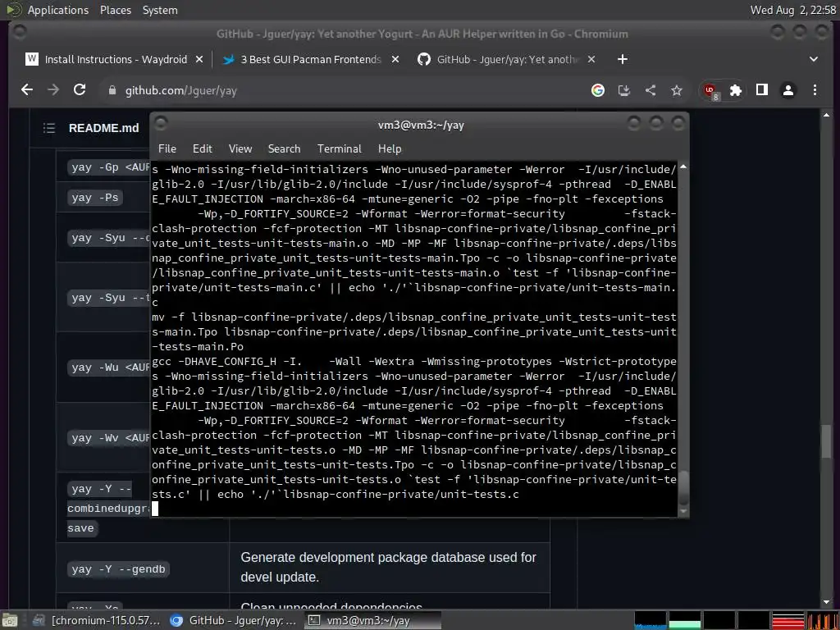Switch to Install Instructions - Waydroid tab
This screenshot has height=630, width=840.
tap(115, 59)
